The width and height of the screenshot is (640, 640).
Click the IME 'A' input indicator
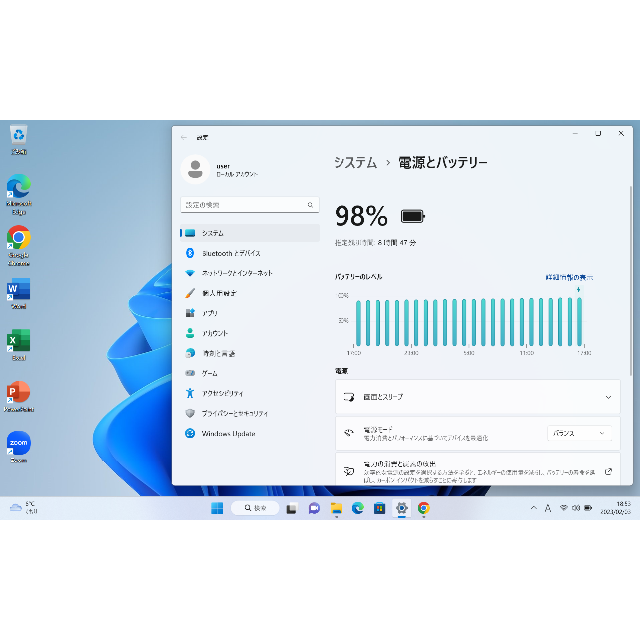pos(548,508)
